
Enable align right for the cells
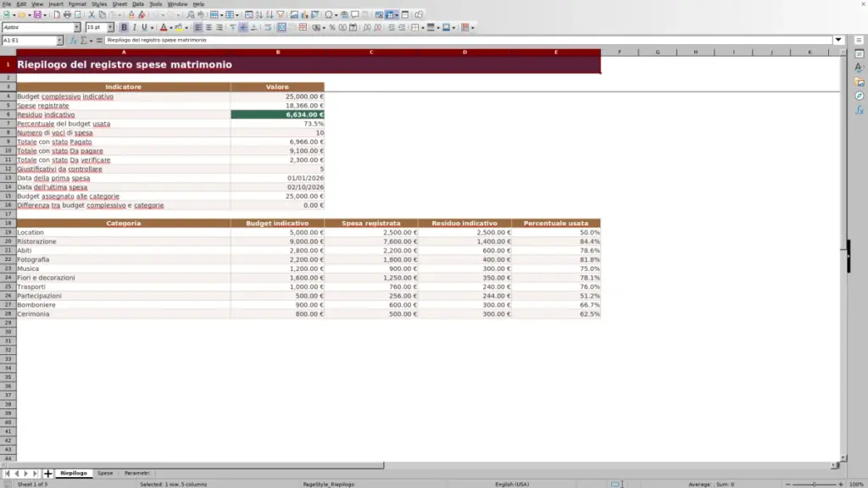220,27
